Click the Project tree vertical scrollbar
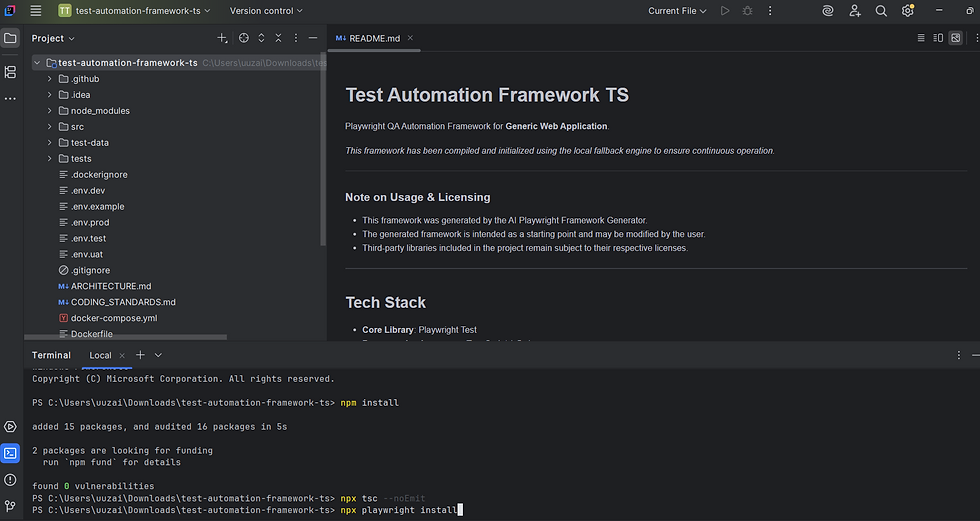The width and height of the screenshot is (980, 521). [x=323, y=150]
